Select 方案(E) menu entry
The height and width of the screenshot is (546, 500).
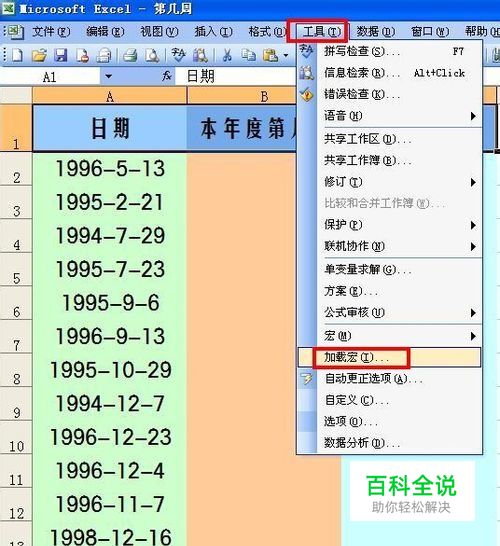pos(390,291)
